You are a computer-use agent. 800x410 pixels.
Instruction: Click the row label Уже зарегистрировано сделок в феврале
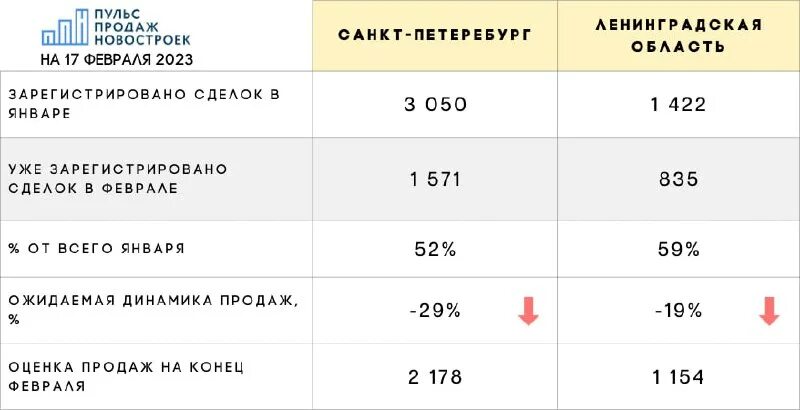tap(118, 178)
